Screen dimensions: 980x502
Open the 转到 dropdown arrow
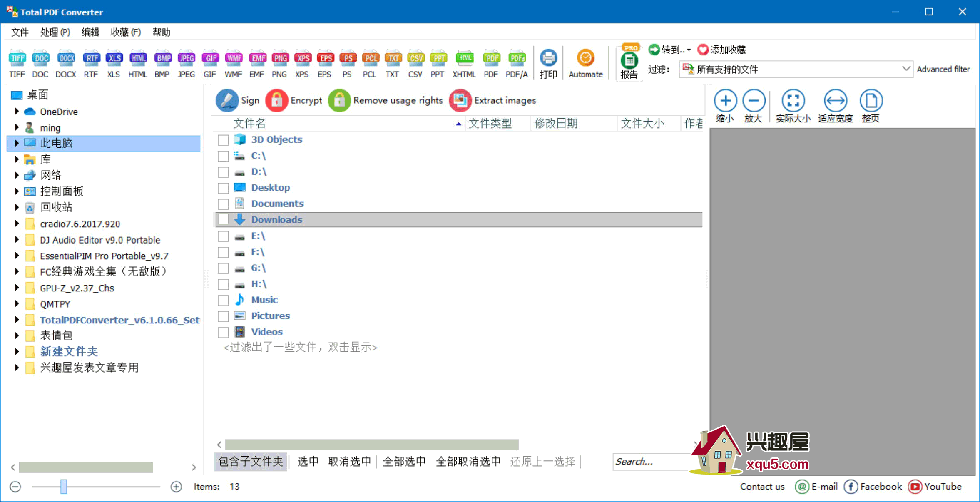tap(689, 50)
